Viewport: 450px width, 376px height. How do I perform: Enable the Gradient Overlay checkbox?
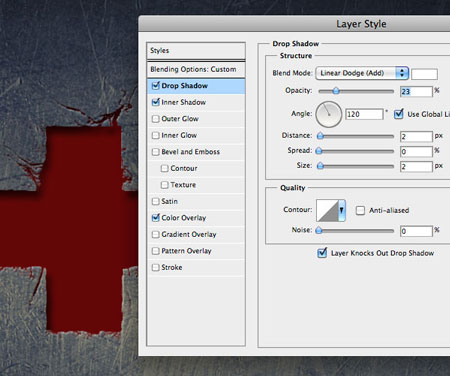pos(155,234)
